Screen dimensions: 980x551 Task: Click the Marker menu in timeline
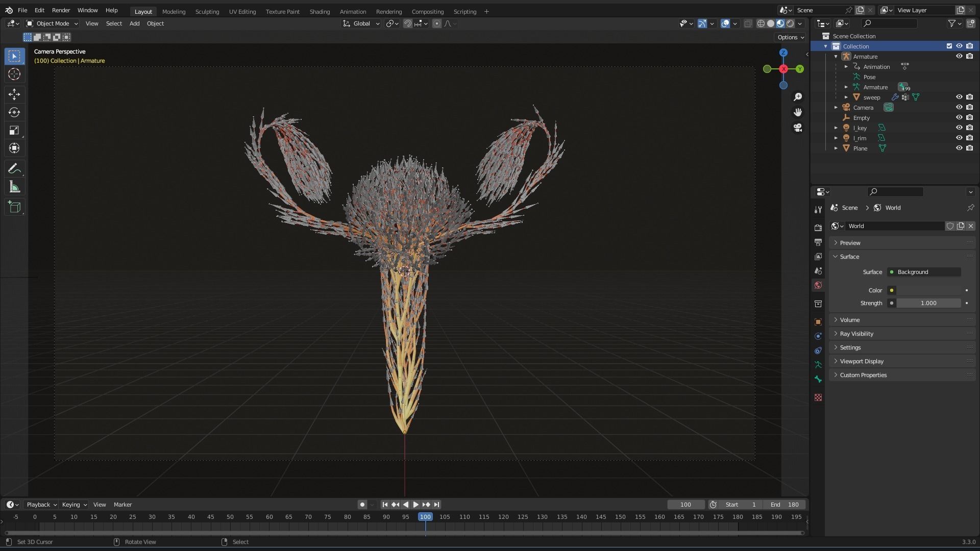(x=122, y=505)
